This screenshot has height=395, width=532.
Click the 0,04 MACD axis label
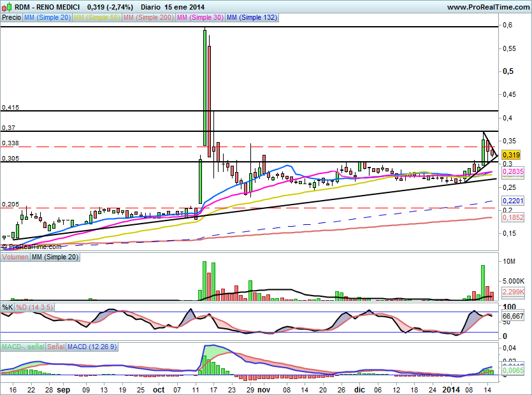tap(509, 348)
